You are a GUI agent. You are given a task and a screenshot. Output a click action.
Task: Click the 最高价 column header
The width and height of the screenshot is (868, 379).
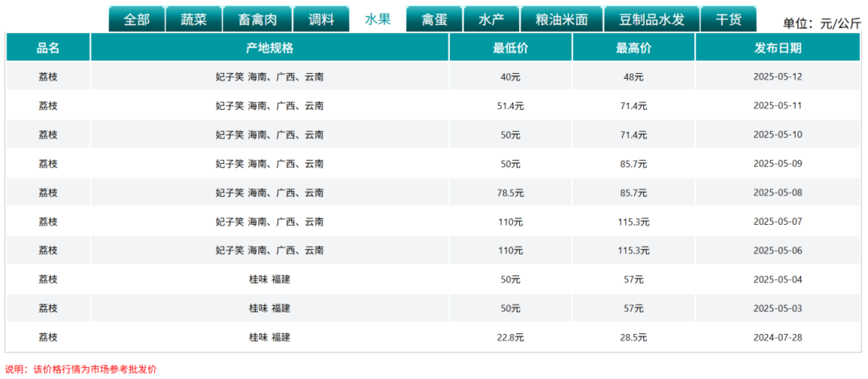[633, 48]
